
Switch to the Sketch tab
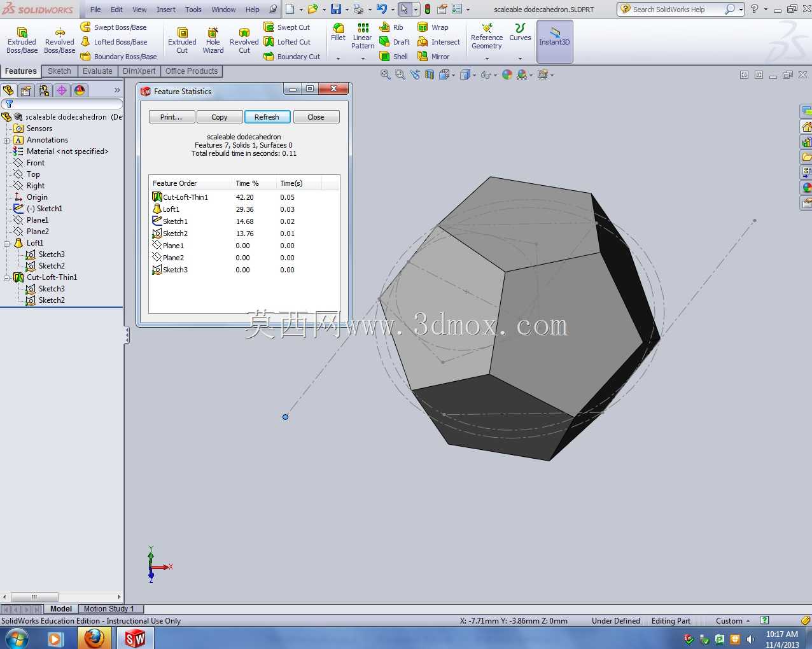click(59, 71)
